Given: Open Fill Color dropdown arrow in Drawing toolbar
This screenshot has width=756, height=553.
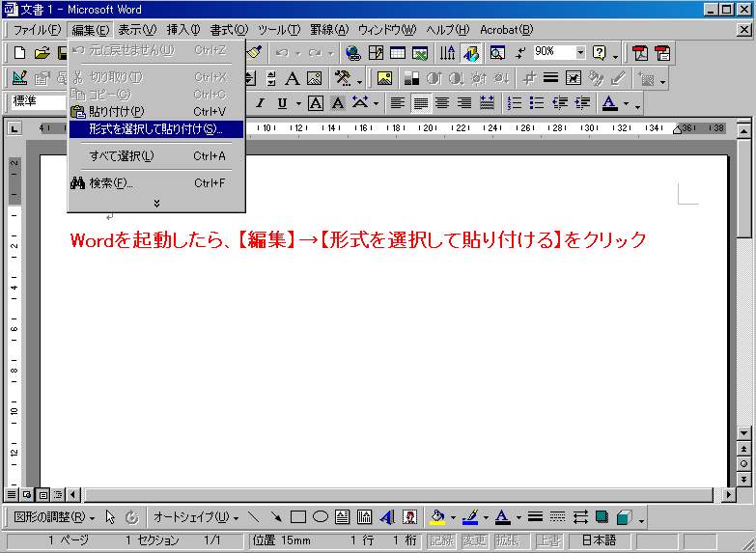Looking at the screenshot, I should 453,518.
